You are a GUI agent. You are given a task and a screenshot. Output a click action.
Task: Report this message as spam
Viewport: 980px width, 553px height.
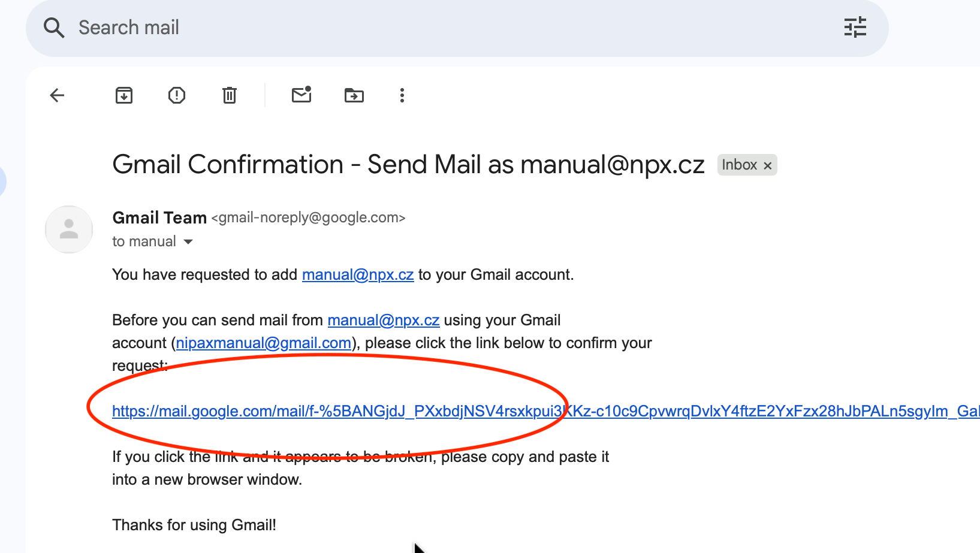pos(177,95)
